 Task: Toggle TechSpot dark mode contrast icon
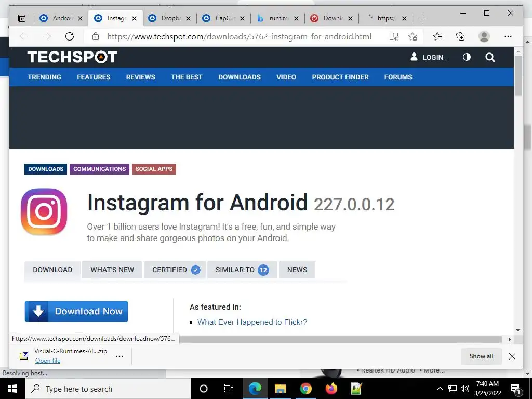(x=467, y=57)
